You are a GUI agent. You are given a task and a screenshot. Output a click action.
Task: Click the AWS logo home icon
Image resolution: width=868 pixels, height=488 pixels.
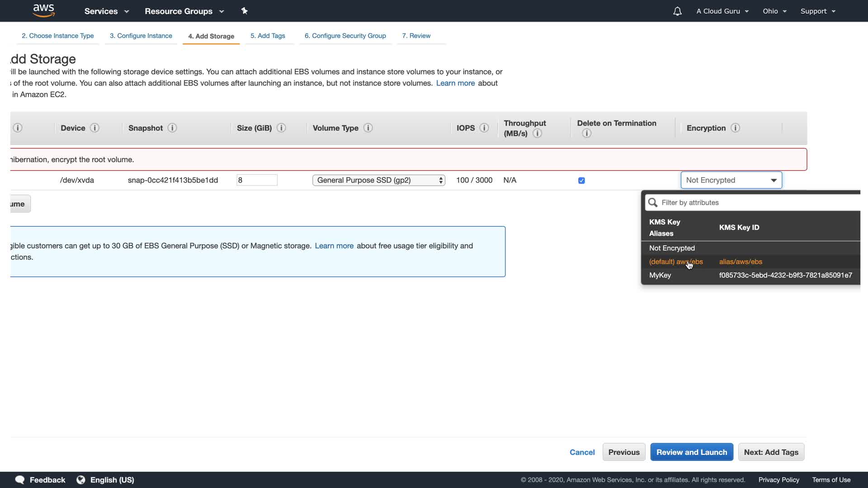click(44, 11)
